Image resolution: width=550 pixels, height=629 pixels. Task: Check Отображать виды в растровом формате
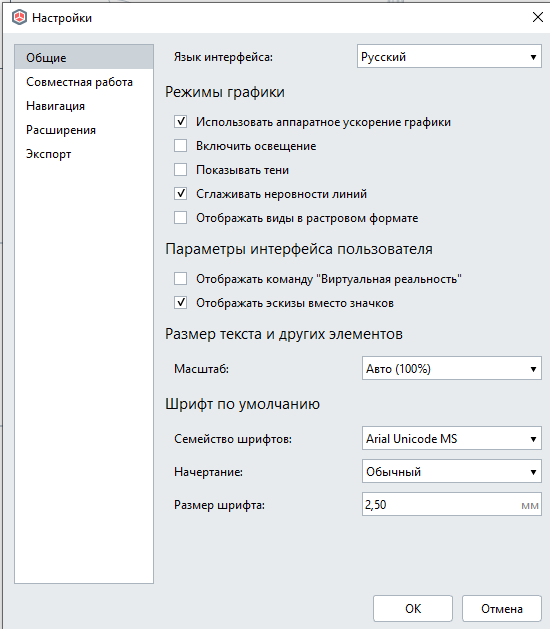(181, 218)
